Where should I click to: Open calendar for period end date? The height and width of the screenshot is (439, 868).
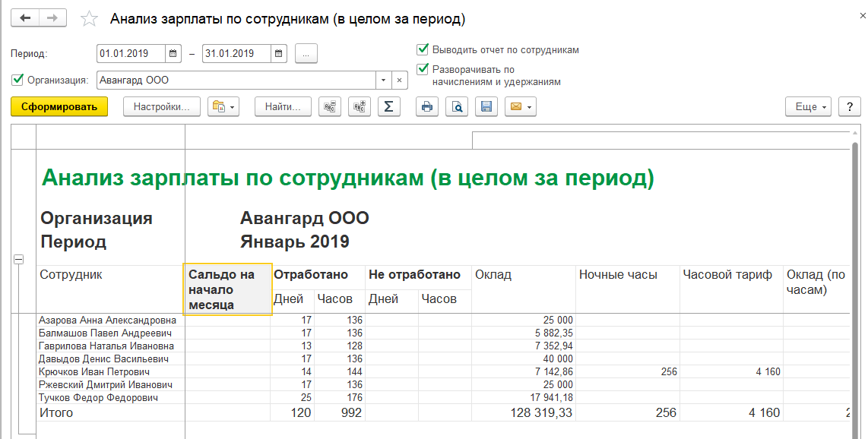pos(280,54)
